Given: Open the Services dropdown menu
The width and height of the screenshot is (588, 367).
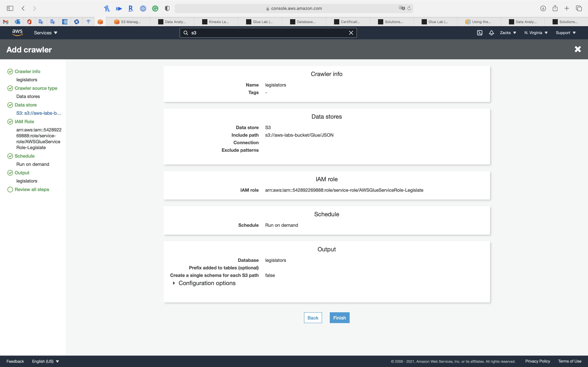Looking at the screenshot, I should (45, 33).
